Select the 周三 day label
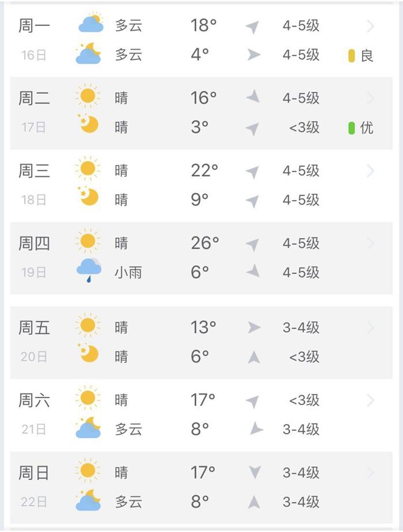Viewport: 403px width, 532px height. tap(34, 171)
